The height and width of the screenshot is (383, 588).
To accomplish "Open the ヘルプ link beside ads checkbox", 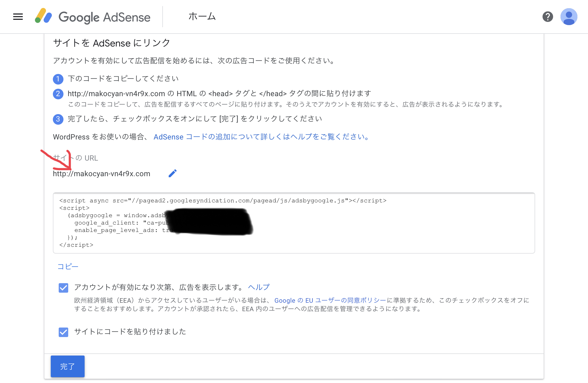I will tap(259, 287).
